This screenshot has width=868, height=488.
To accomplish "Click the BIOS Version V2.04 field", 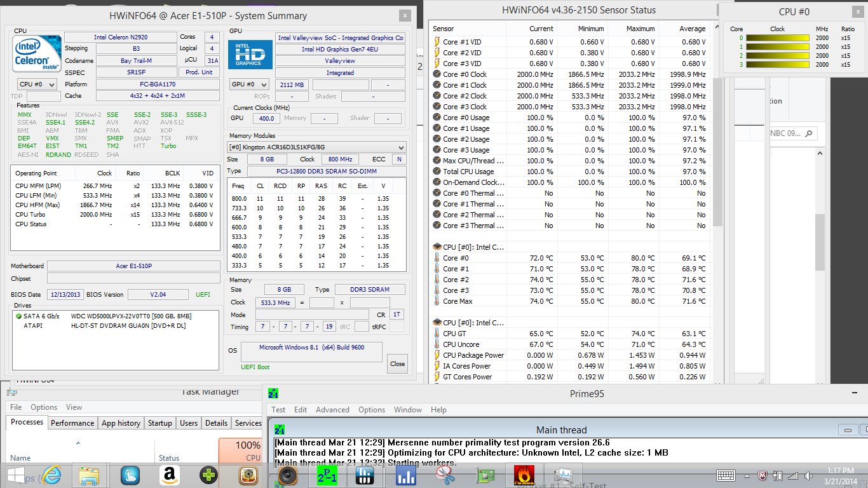I will pyautogui.click(x=158, y=295).
